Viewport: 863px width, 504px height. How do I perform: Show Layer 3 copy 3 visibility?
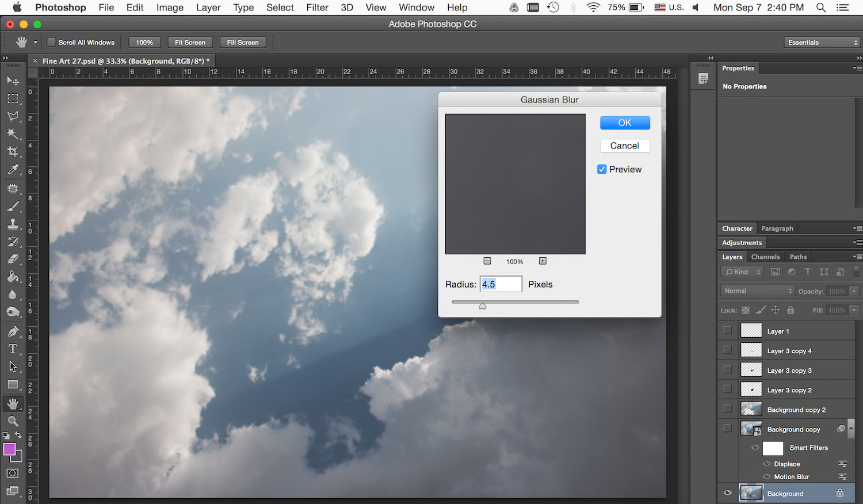coord(728,369)
